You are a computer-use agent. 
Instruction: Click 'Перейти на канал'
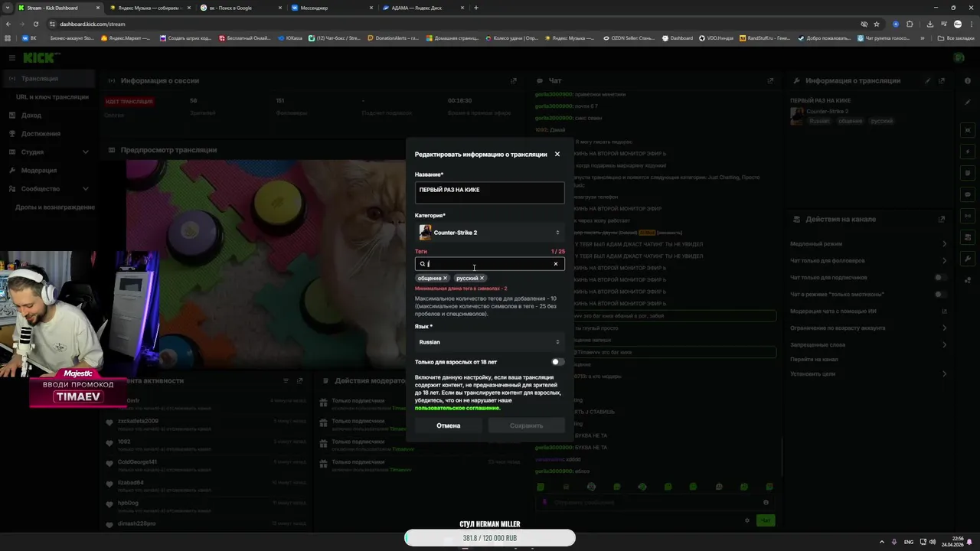[x=814, y=360]
